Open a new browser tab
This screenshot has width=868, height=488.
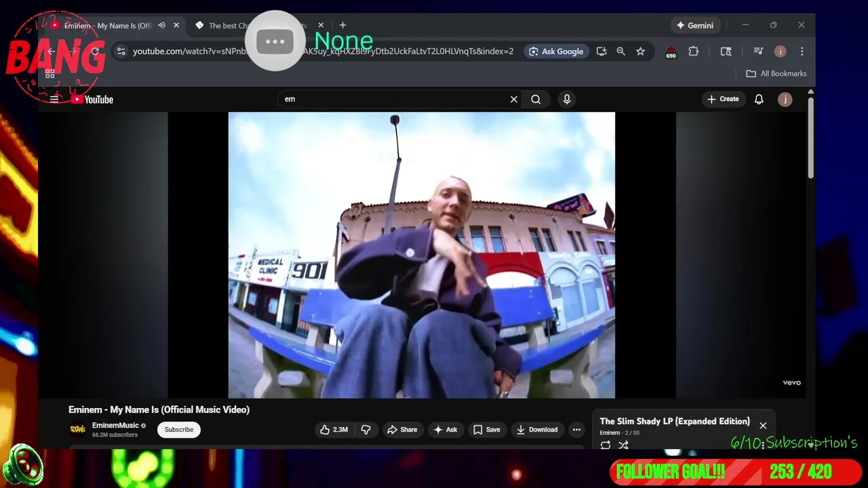click(x=342, y=26)
